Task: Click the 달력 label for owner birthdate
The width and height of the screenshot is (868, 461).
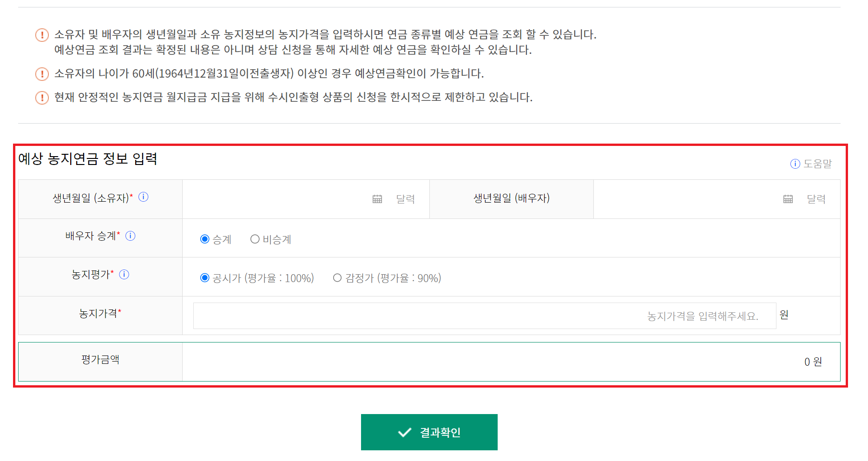Action: [x=404, y=199]
